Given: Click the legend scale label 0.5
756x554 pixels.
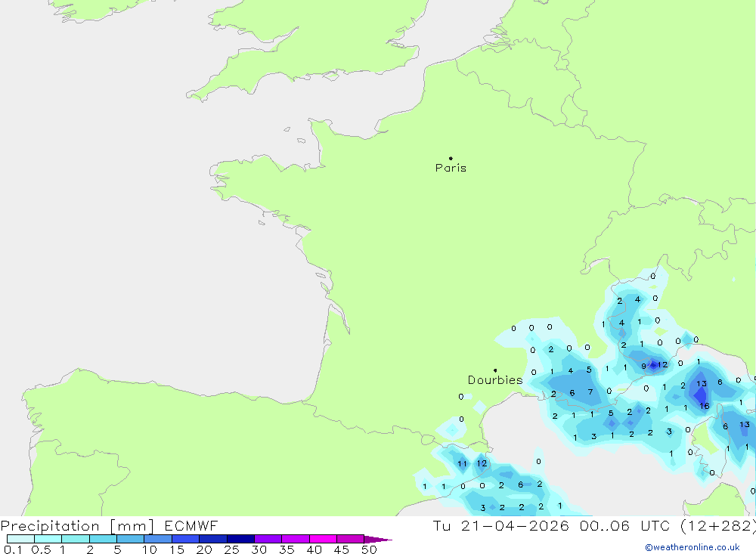Looking at the screenshot, I should [x=41, y=549].
